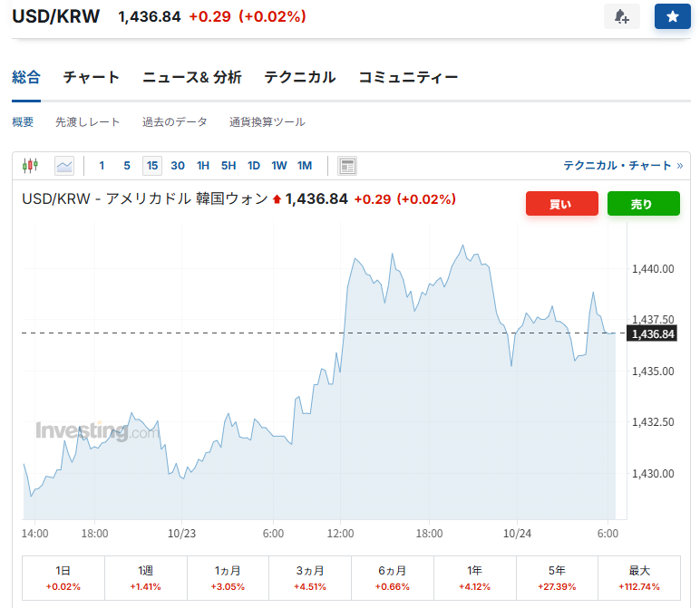Open the news panel icon in chart toolbar
Viewport: 700px width, 608px height.
[346, 165]
